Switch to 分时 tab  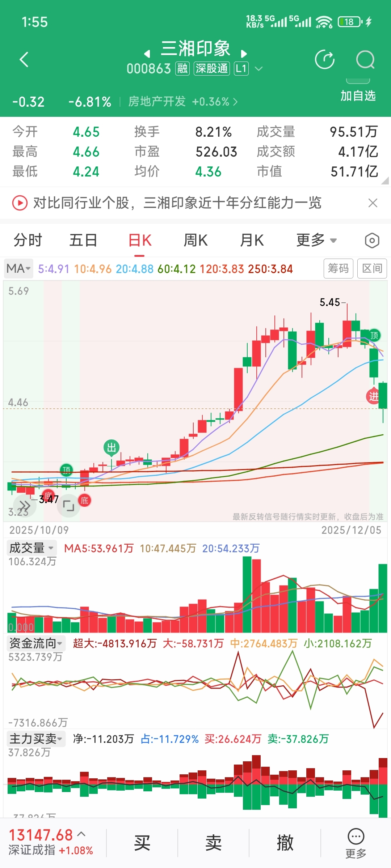pos(28,240)
